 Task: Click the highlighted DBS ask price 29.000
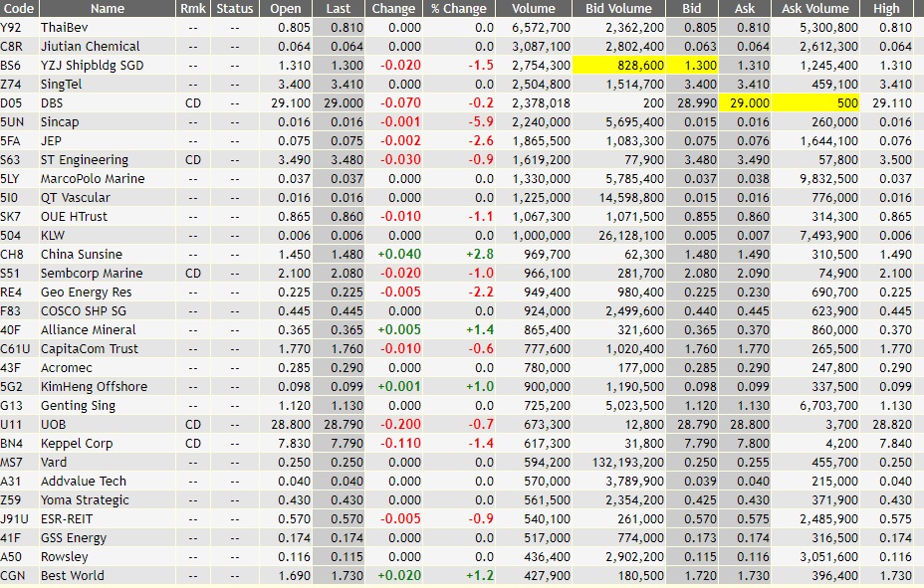(745, 103)
